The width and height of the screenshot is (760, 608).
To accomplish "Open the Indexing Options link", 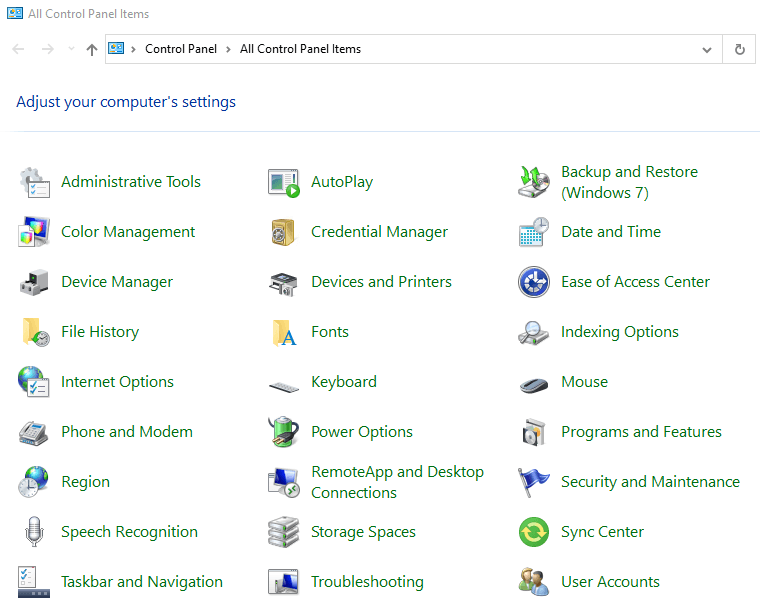I will click(620, 332).
